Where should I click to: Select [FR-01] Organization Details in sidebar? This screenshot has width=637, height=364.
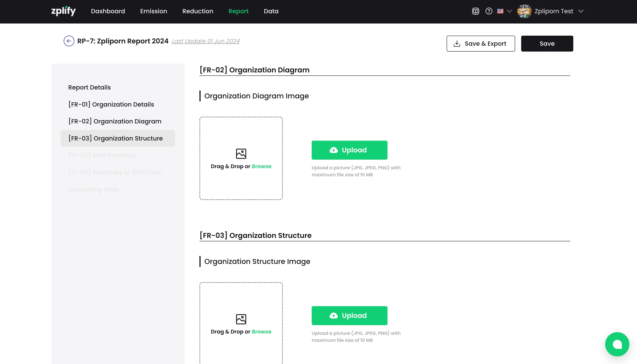[111, 104]
